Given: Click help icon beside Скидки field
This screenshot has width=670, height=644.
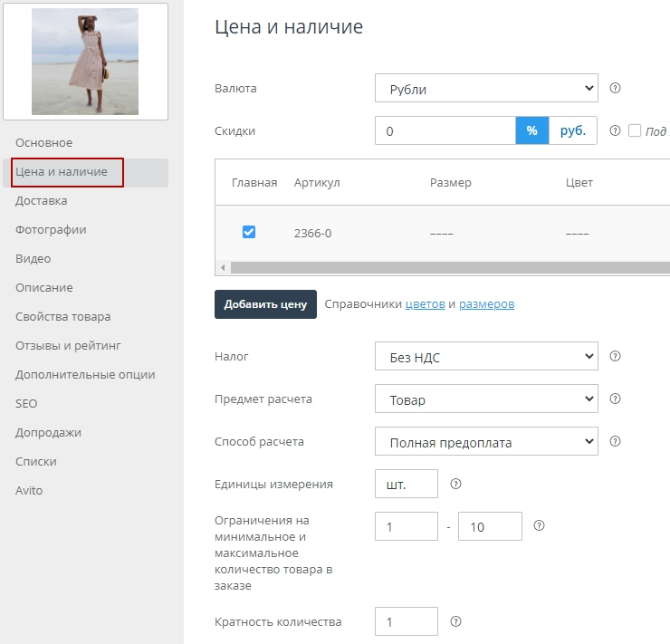Looking at the screenshot, I should coord(616,130).
